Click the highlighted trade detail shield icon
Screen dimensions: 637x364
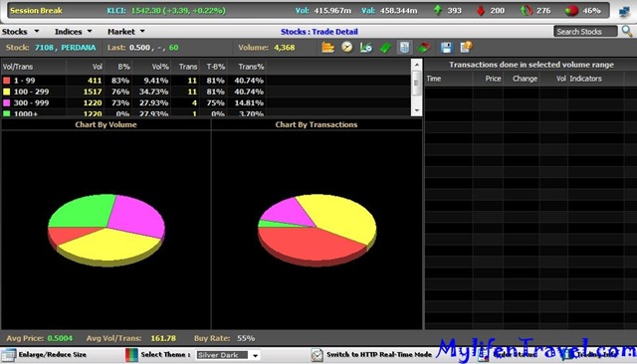pos(404,48)
